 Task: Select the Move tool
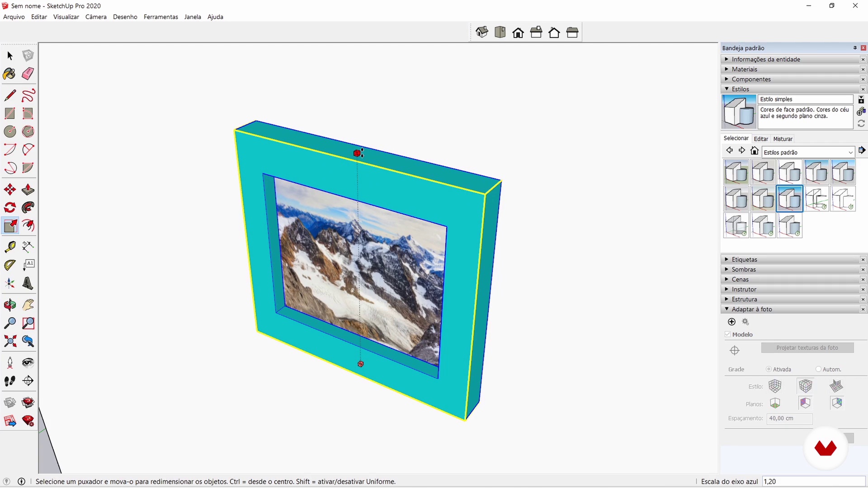pos(10,189)
